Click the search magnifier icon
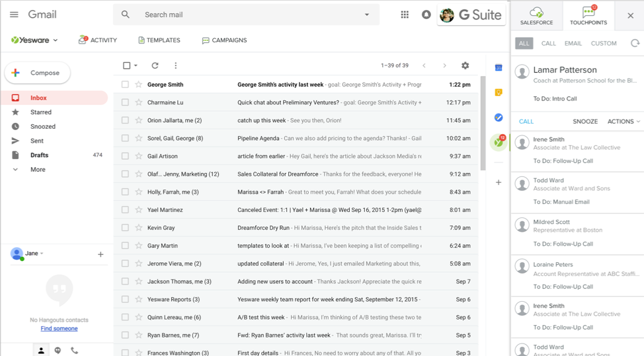The image size is (644, 356). [x=126, y=15]
